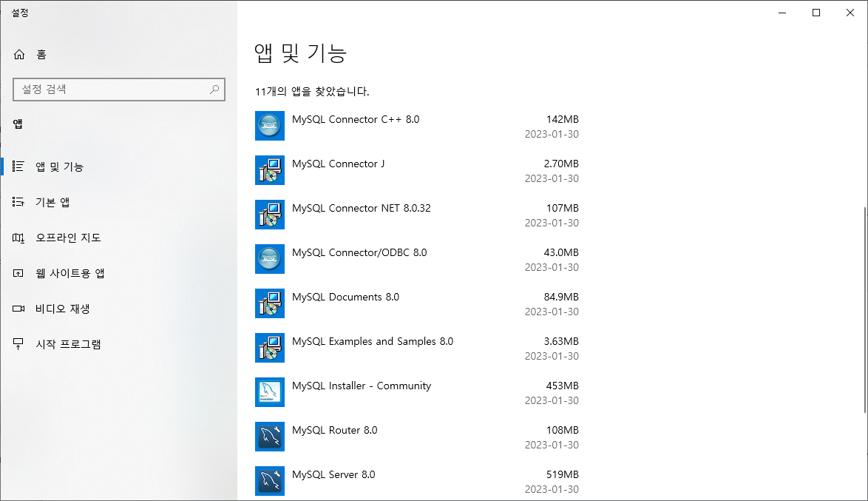Click the 비디오 재생 camera icon

point(18,309)
